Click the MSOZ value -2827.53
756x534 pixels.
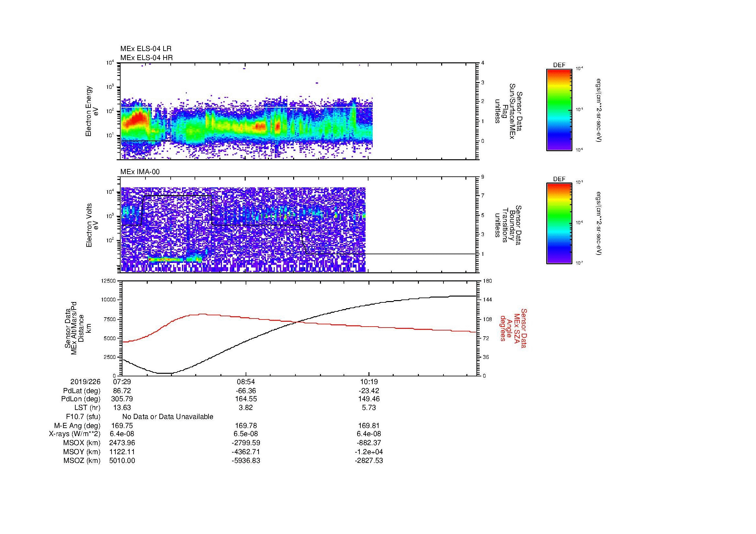tap(369, 461)
